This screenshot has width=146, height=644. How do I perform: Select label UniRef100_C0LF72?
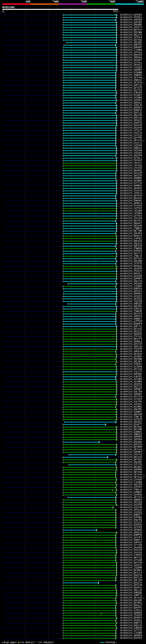(131, 371)
